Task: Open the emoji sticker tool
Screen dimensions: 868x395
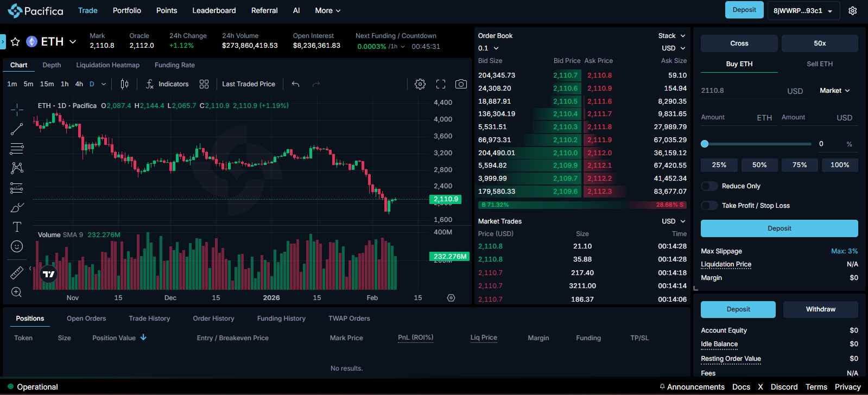Action: [17, 246]
